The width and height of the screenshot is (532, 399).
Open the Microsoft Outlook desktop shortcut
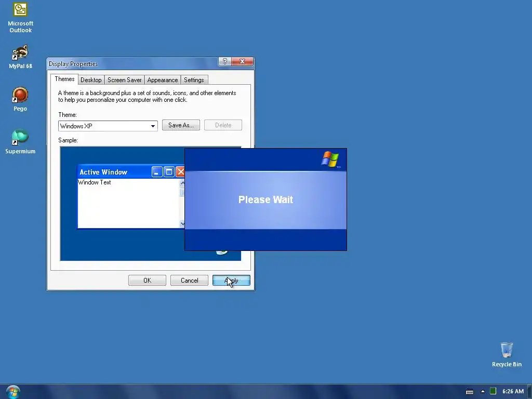20,17
